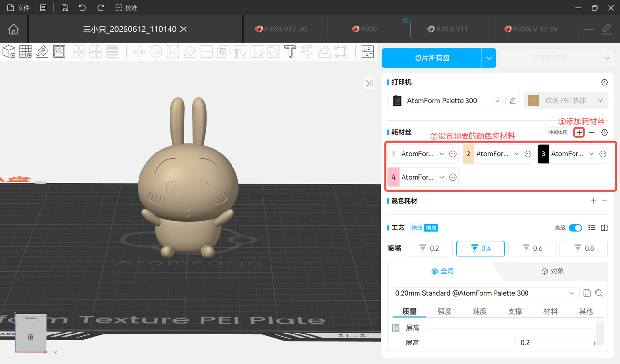Open the 文件 menu

[x=18, y=8]
